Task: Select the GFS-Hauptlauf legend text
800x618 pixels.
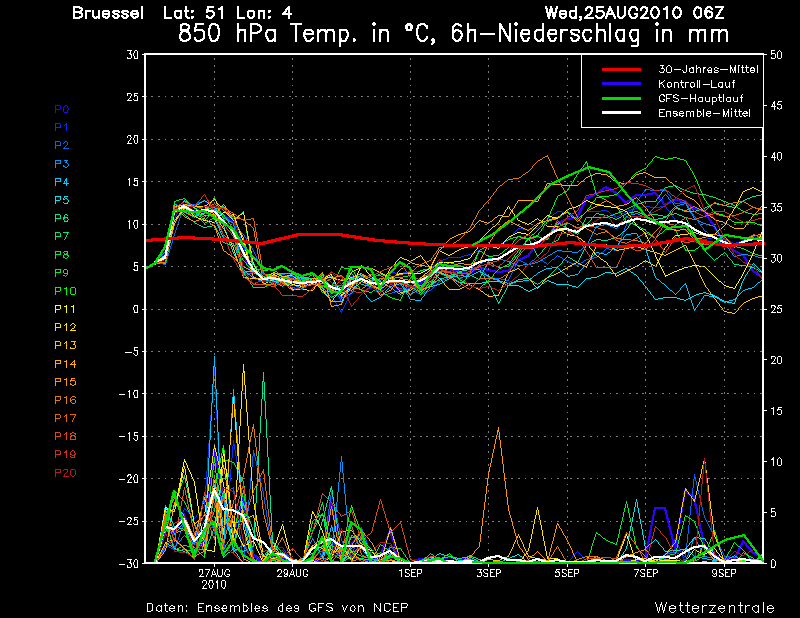Action: pyautogui.click(x=701, y=98)
